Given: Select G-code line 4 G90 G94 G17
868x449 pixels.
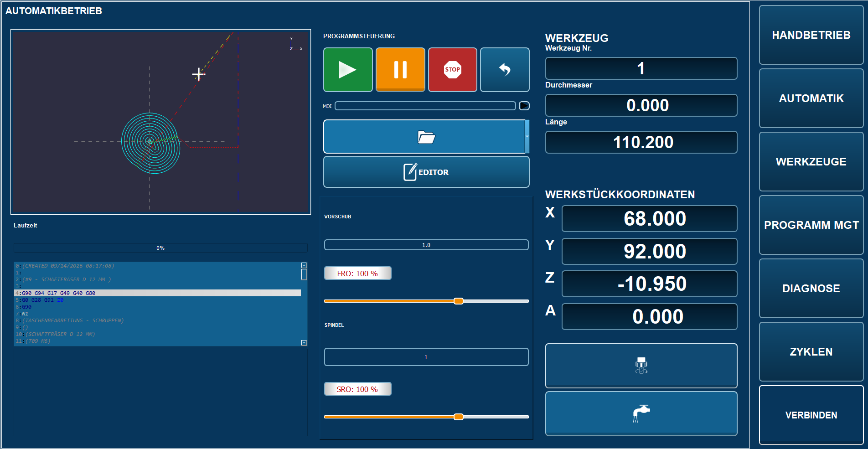Looking at the screenshot, I should [x=158, y=293].
